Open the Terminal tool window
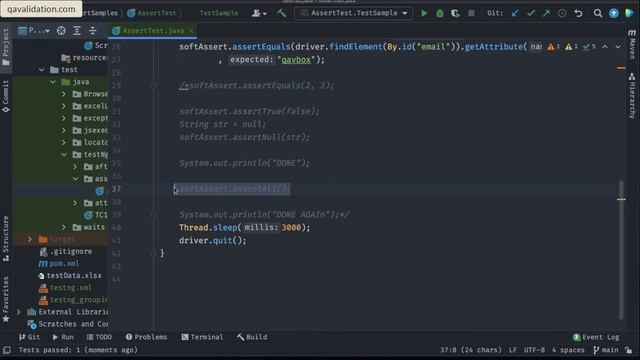This screenshot has width=640, height=360. 202,337
